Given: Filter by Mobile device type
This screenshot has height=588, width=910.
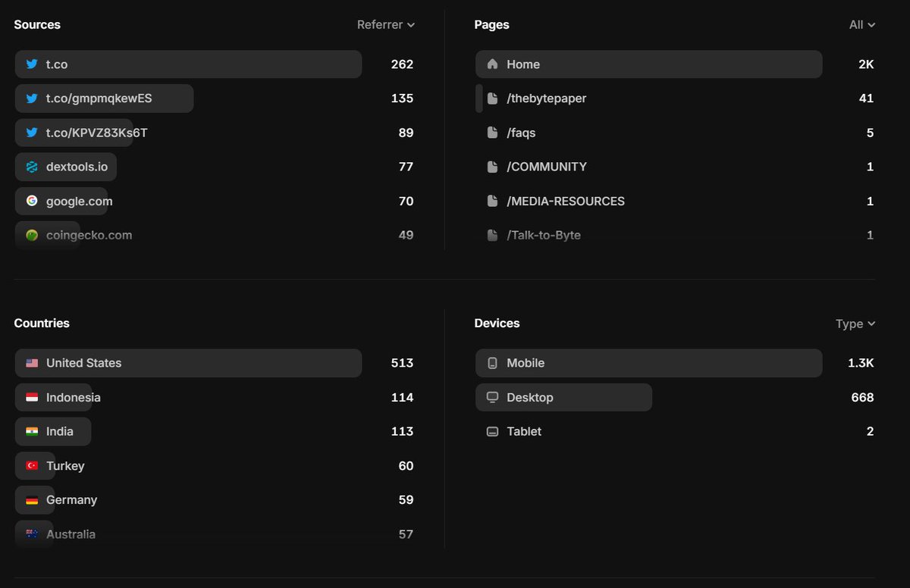Looking at the screenshot, I should (x=675, y=363).
